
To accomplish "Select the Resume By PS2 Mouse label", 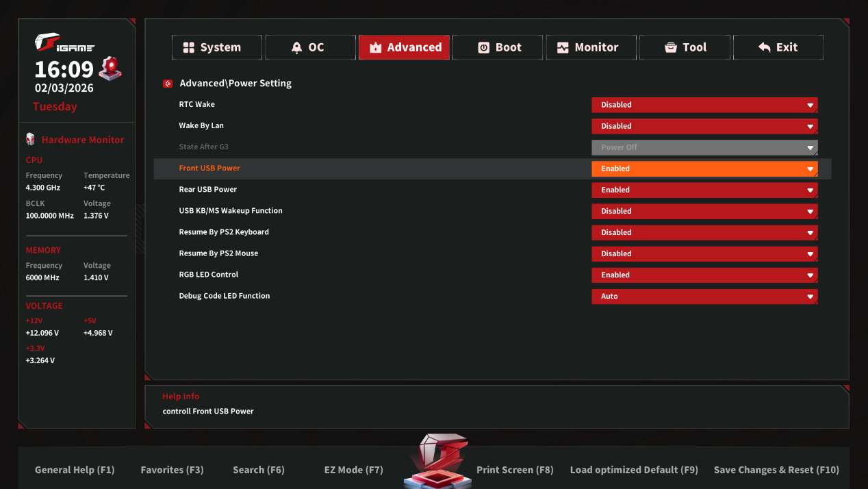I will [x=218, y=253].
